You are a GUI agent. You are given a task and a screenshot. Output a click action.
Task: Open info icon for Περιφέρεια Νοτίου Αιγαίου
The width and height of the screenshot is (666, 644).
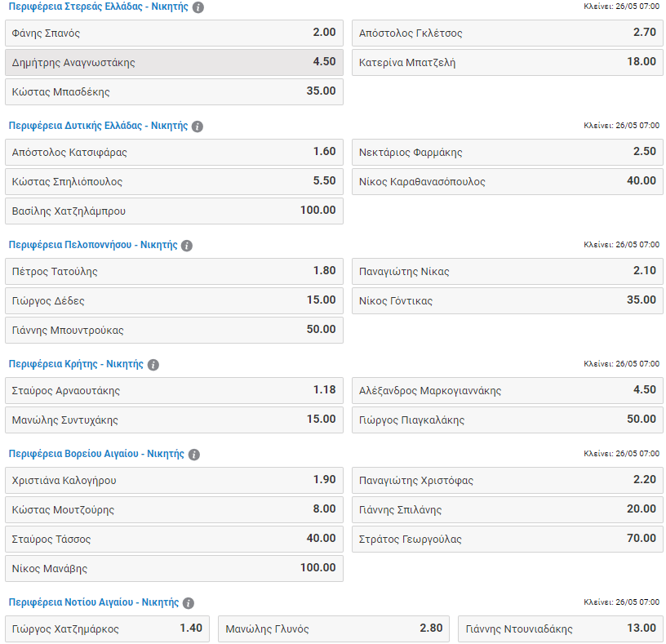189,603
